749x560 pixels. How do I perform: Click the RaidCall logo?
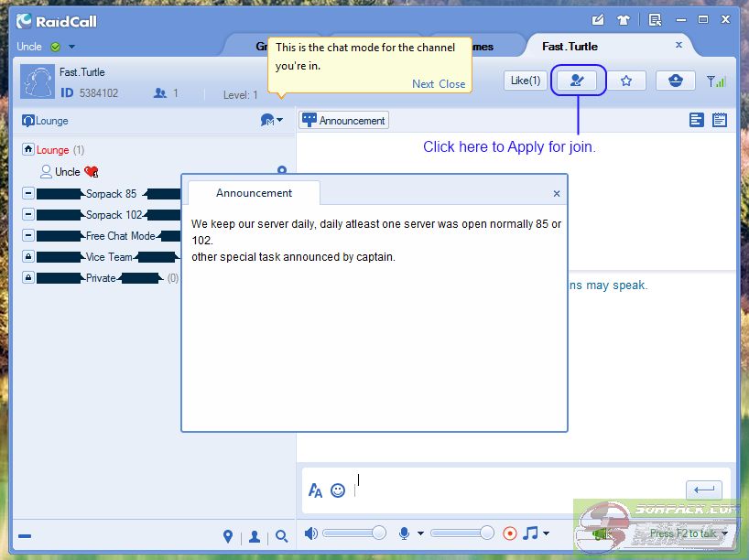[57, 21]
